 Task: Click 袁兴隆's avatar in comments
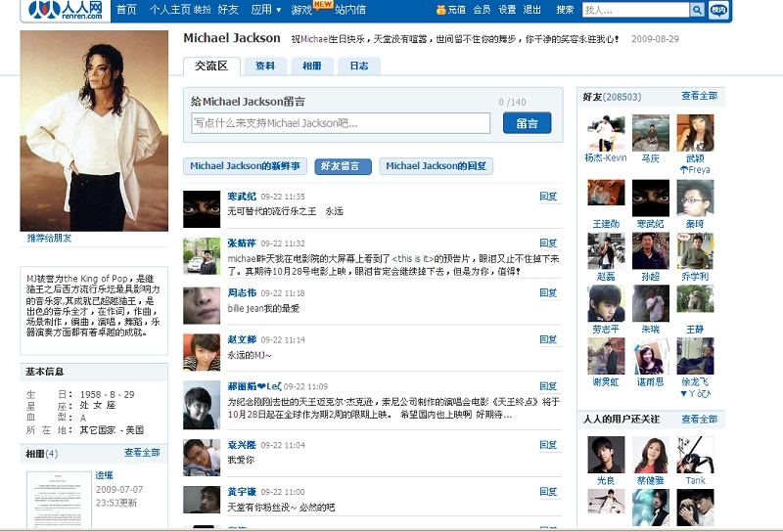click(202, 457)
